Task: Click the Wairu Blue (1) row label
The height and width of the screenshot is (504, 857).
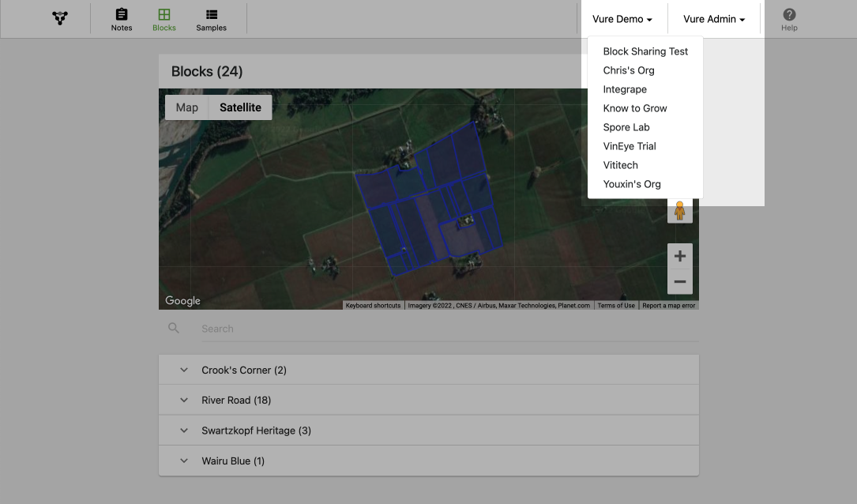Action: (x=233, y=461)
